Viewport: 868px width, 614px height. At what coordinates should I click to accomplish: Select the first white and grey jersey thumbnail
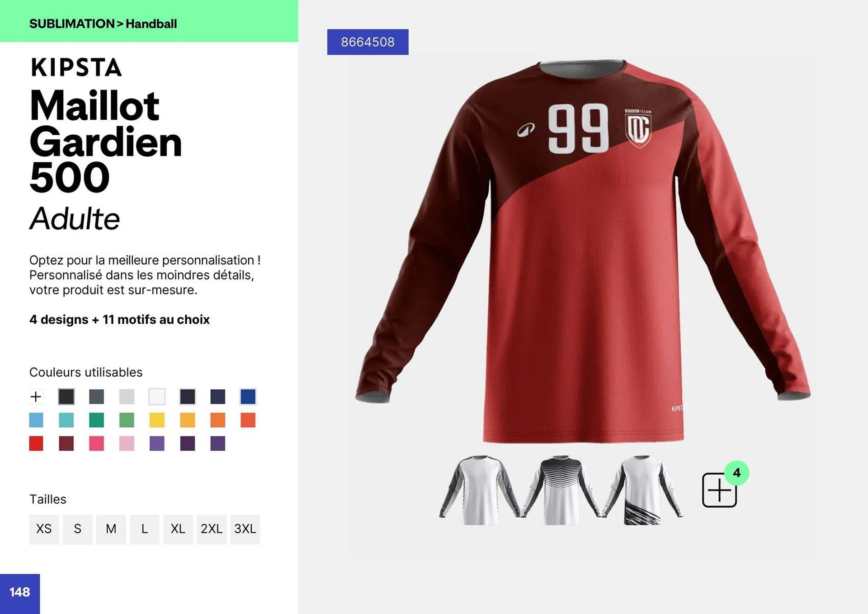(x=480, y=490)
